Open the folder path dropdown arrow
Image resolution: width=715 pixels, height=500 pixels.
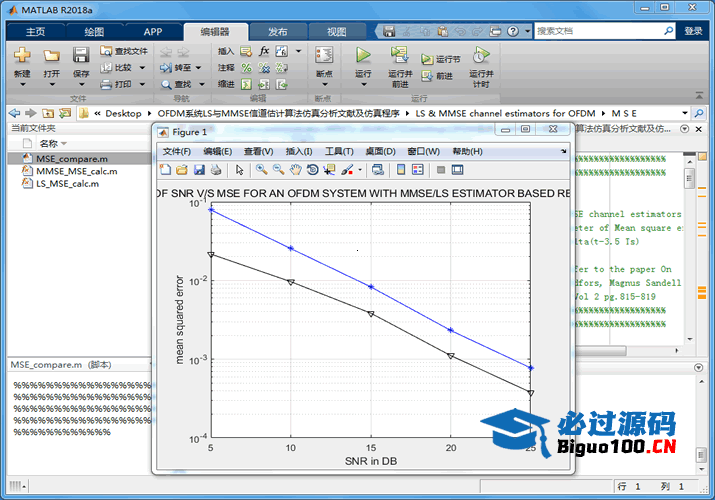[x=684, y=113]
